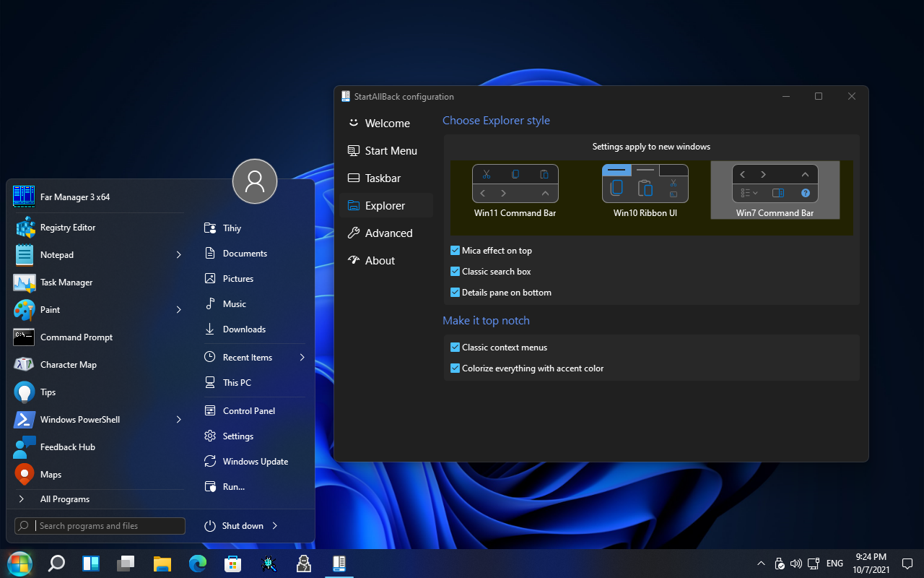Expand All Programs list
The height and width of the screenshot is (578, 924).
(64, 499)
